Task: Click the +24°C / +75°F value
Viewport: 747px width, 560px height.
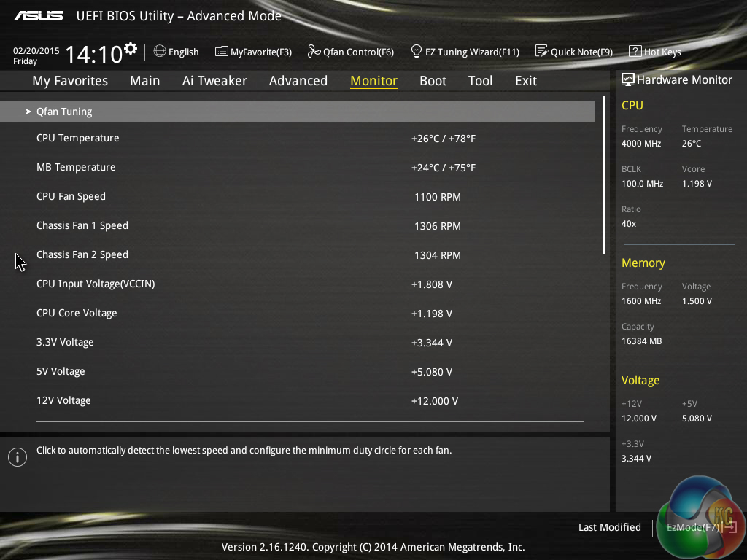Action: [444, 168]
